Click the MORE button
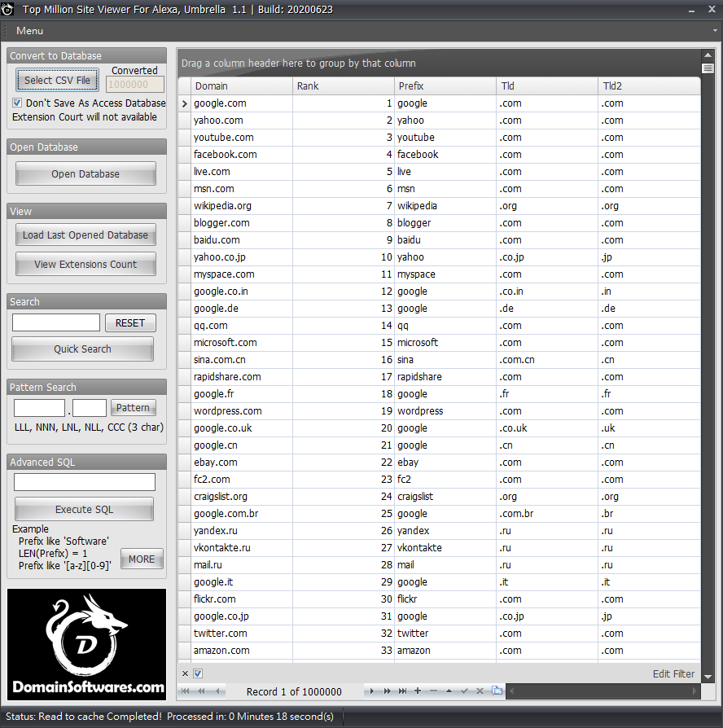Viewport: 723px width, 728px height. [142, 559]
